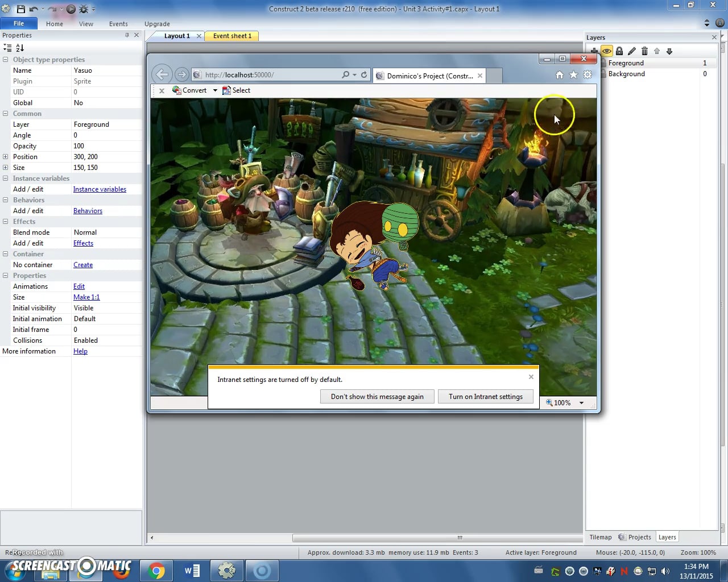Open the undo history dropdown arrow
The width and height of the screenshot is (728, 582).
(x=43, y=9)
